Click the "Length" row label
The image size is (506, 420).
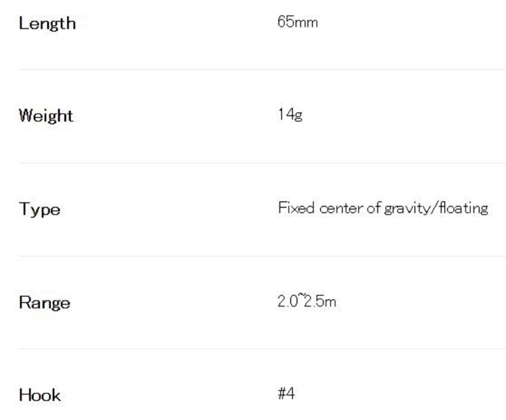coord(47,24)
